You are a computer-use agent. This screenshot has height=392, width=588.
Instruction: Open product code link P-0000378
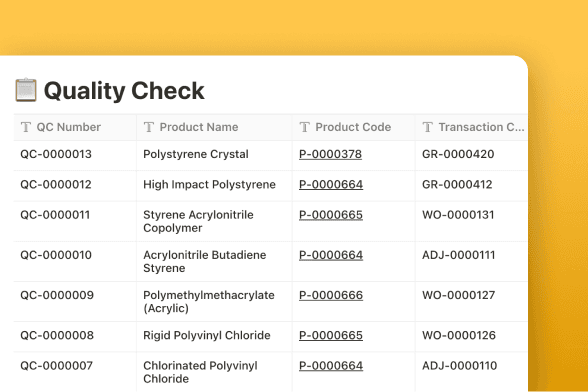330,154
